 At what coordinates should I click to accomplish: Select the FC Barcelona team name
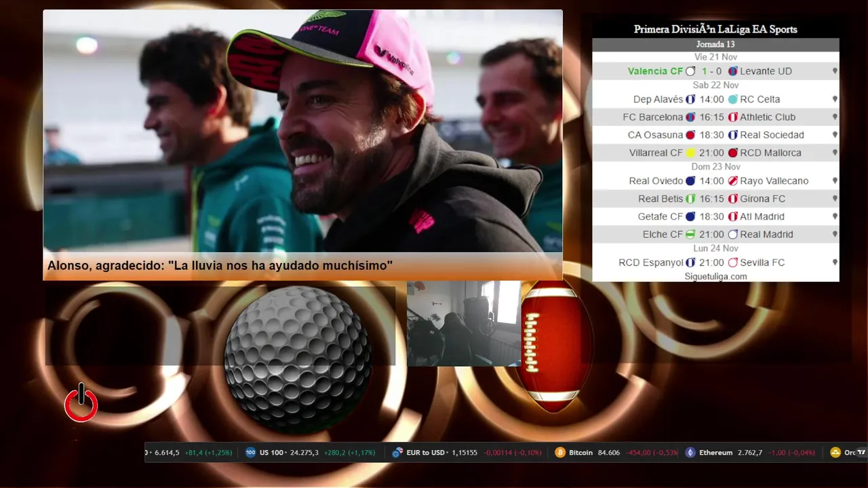point(653,117)
